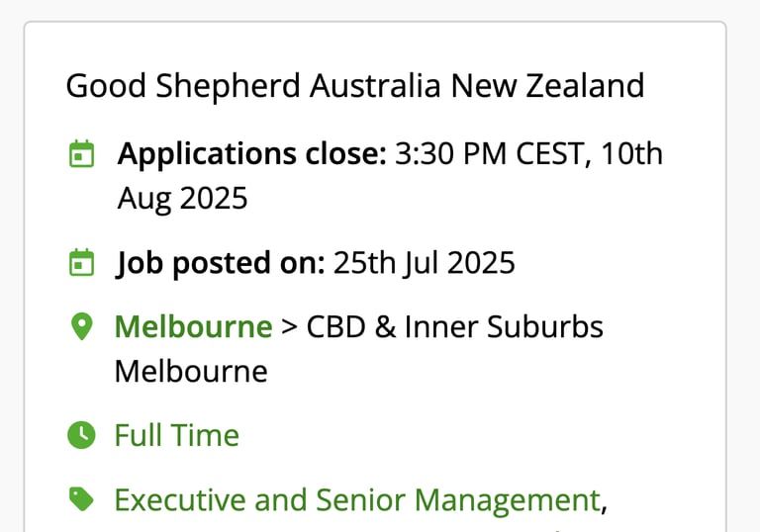The image size is (760, 532).
Task: Click the location pin icon
Action: click(81, 326)
